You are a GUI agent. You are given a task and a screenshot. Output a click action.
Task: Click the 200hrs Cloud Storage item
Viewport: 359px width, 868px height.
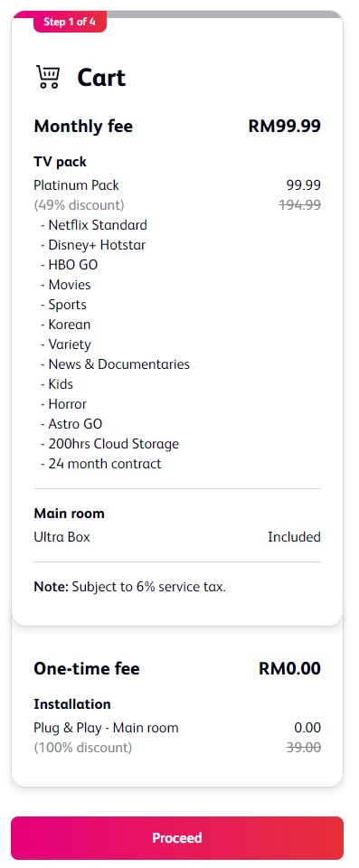coord(109,444)
